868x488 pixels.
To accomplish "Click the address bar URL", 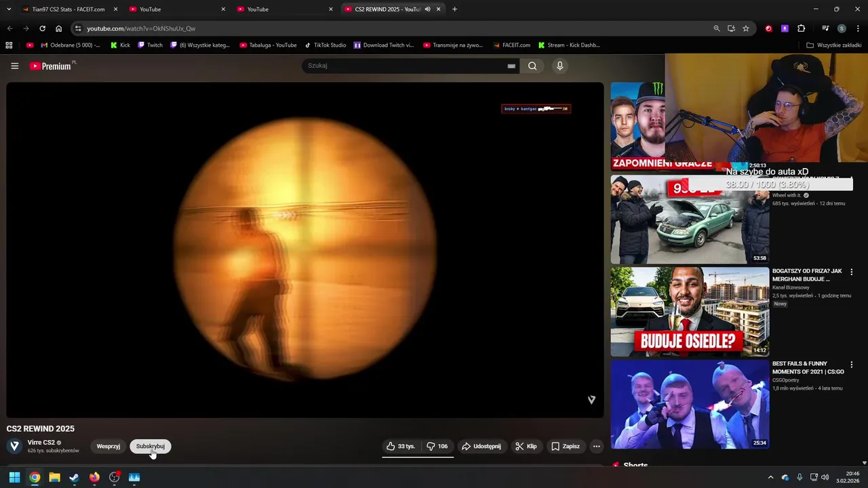I will click(x=141, y=28).
